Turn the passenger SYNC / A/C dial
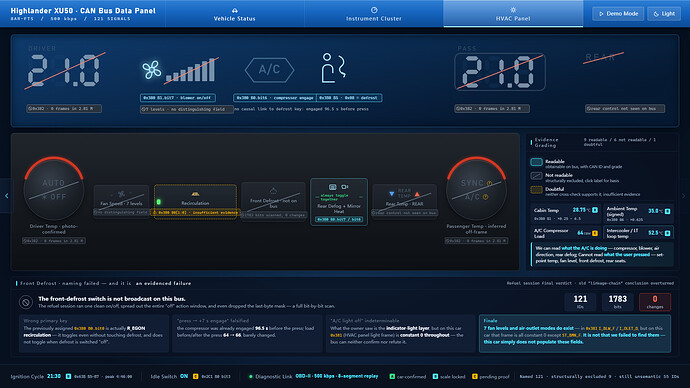This screenshot has height=388, width=690. [476, 190]
